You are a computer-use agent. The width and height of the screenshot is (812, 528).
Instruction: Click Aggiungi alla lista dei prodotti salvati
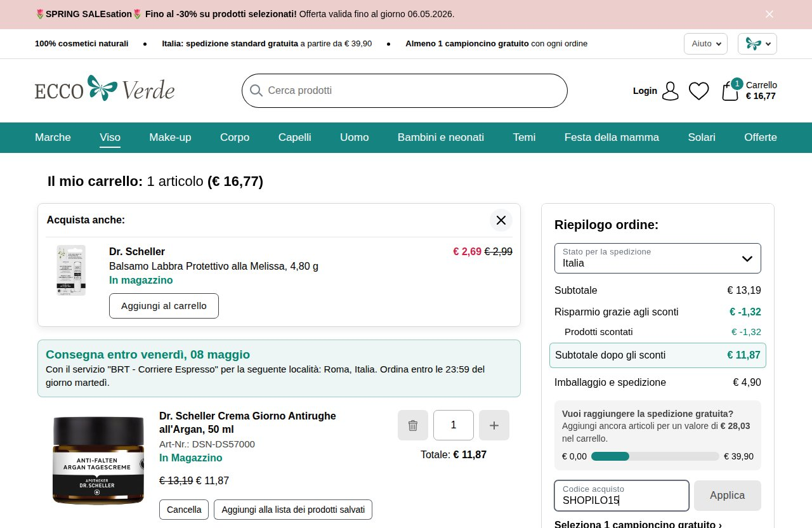[x=293, y=510]
